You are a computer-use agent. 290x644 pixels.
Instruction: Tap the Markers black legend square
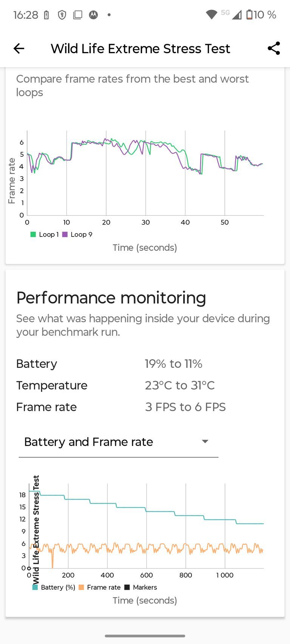127,587
